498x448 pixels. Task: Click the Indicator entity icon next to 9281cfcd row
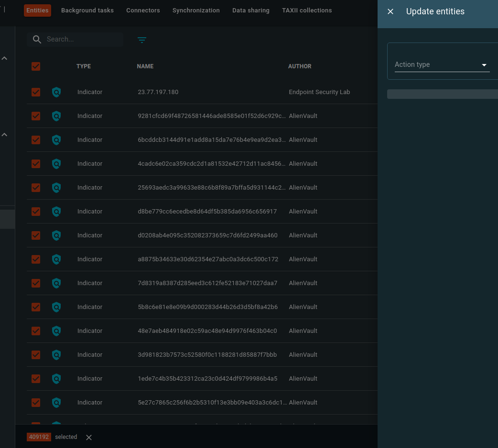56,116
